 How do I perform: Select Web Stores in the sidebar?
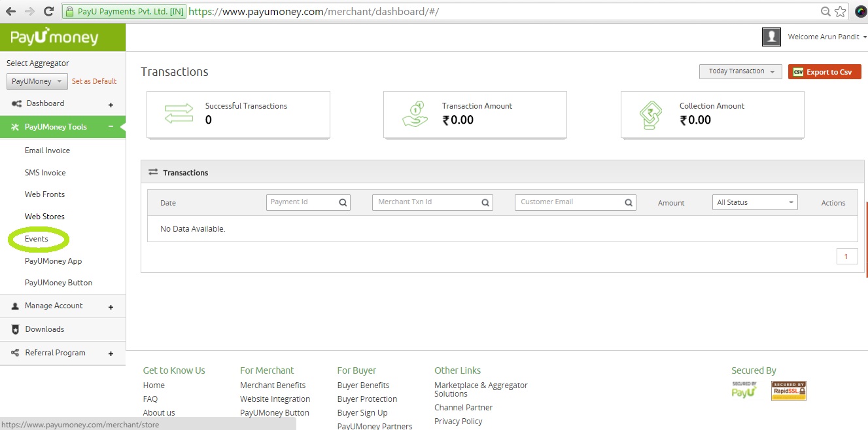click(x=44, y=217)
